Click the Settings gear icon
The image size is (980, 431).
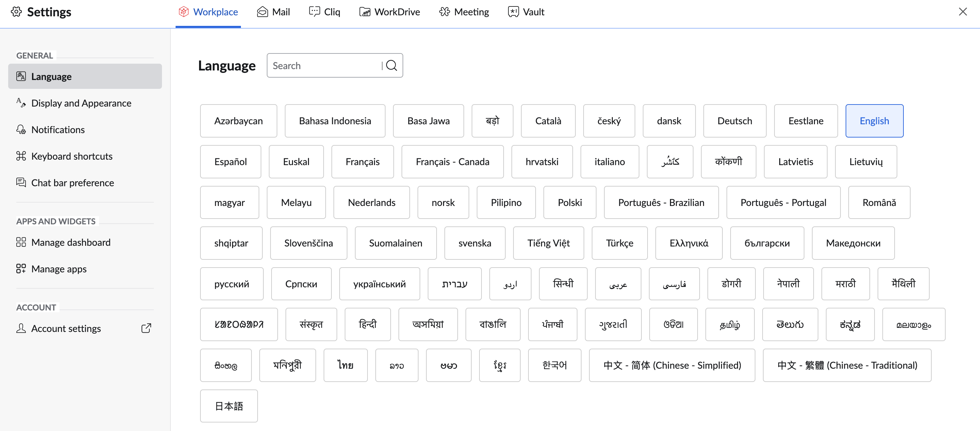point(16,12)
